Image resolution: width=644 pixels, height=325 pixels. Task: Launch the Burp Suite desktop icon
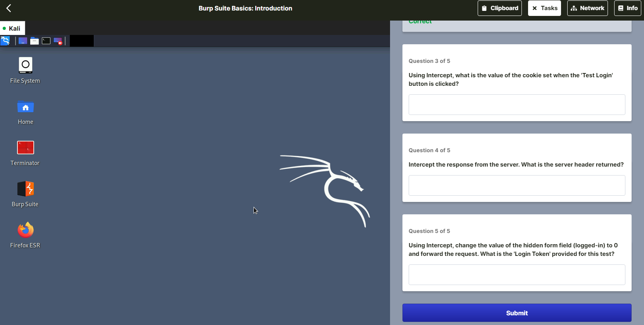pyautogui.click(x=25, y=194)
